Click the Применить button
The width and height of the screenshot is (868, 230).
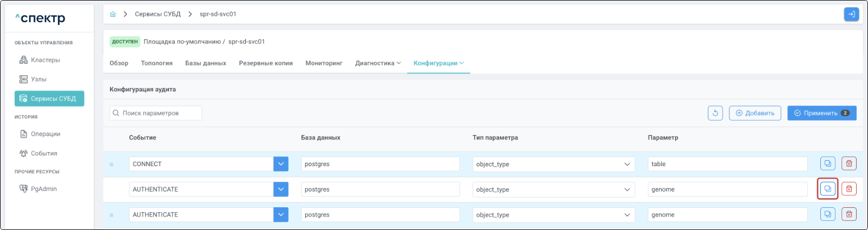821,113
